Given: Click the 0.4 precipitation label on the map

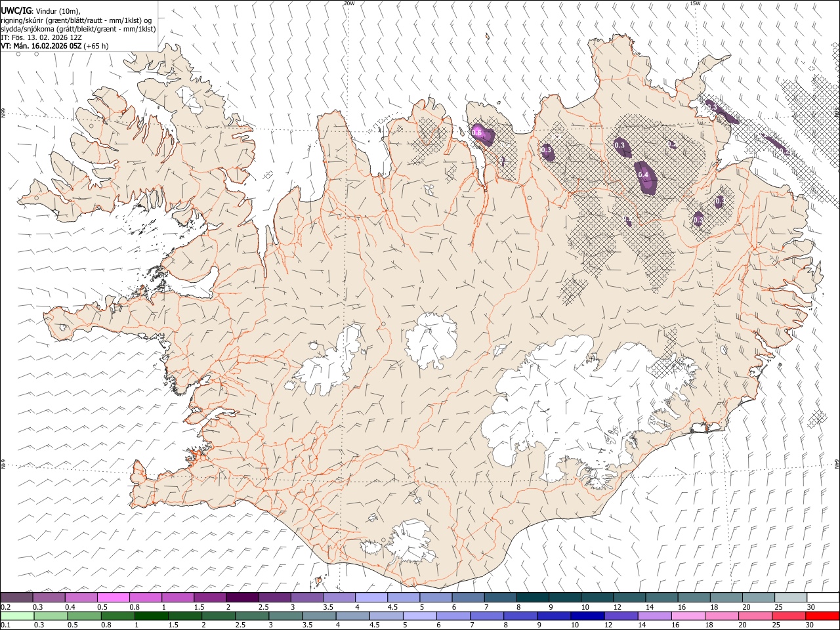Looking at the screenshot, I should click(x=643, y=175).
